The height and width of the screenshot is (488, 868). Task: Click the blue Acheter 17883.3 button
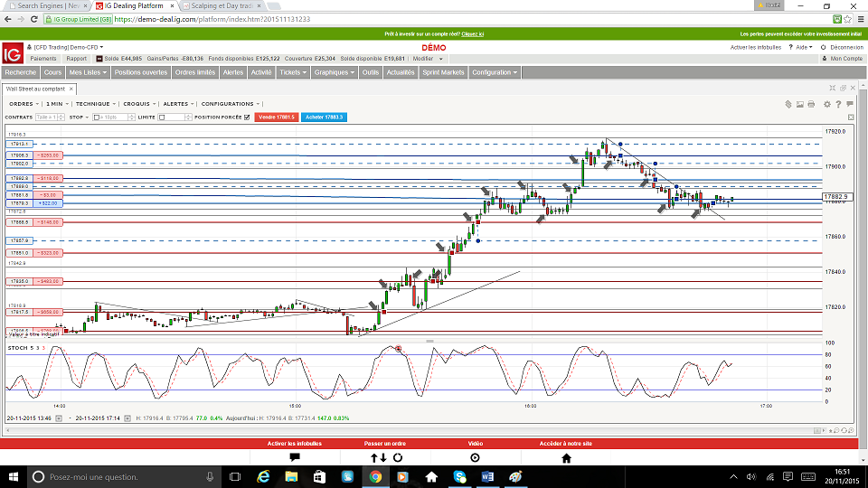(x=323, y=117)
